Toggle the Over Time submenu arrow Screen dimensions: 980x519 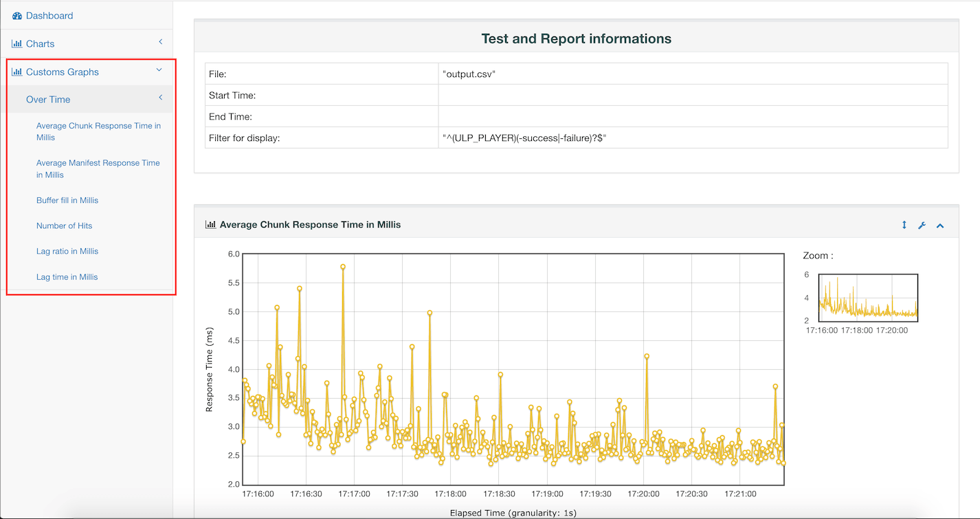coord(161,98)
